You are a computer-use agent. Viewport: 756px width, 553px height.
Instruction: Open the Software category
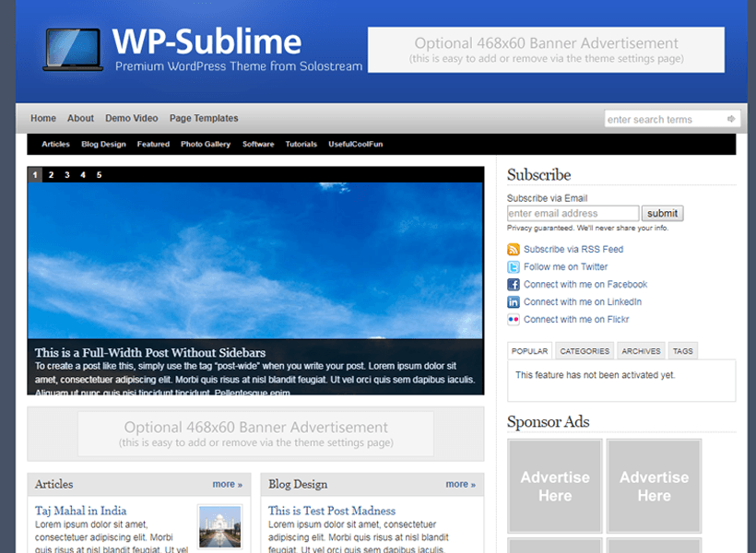258,144
